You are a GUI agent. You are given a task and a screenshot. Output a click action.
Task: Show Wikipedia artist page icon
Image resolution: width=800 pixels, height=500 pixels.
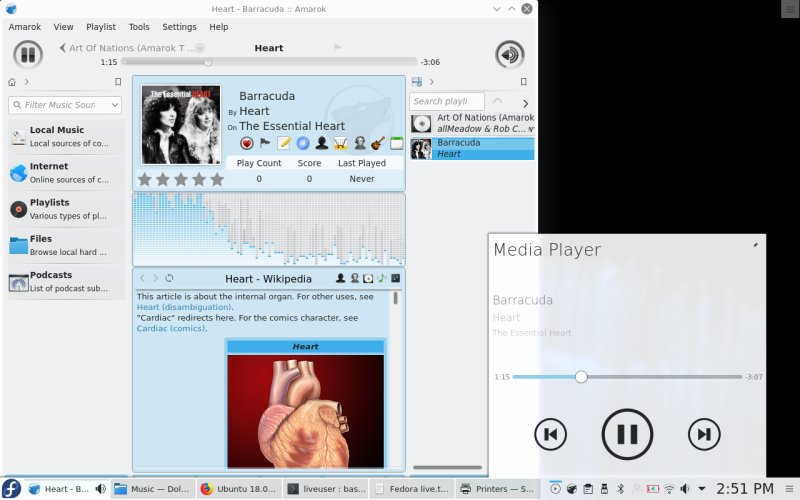click(340, 278)
